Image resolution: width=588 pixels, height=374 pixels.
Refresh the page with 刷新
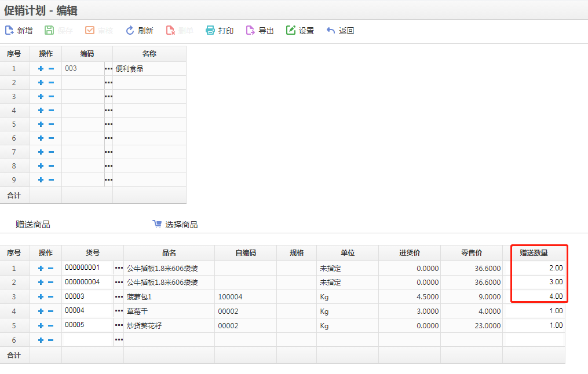(140, 30)
